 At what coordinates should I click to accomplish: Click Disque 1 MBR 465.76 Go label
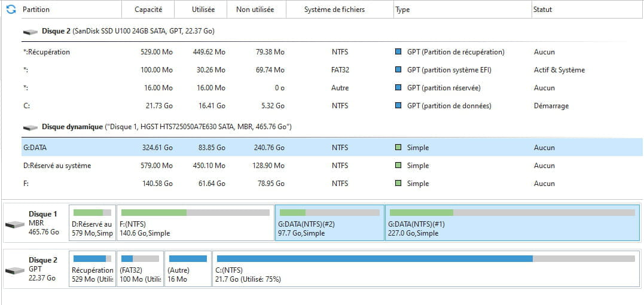pos(44,223)
